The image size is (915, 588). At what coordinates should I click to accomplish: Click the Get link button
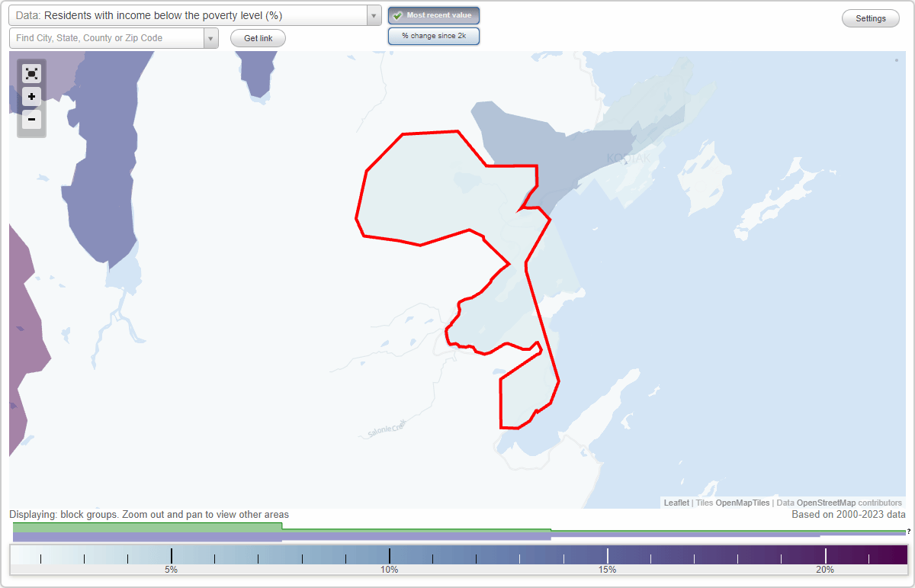click(258, 38)
